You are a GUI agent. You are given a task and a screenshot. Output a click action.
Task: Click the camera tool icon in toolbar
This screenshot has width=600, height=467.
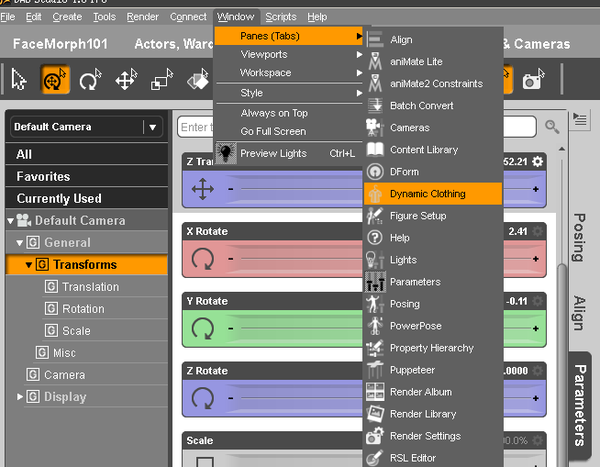533,80
